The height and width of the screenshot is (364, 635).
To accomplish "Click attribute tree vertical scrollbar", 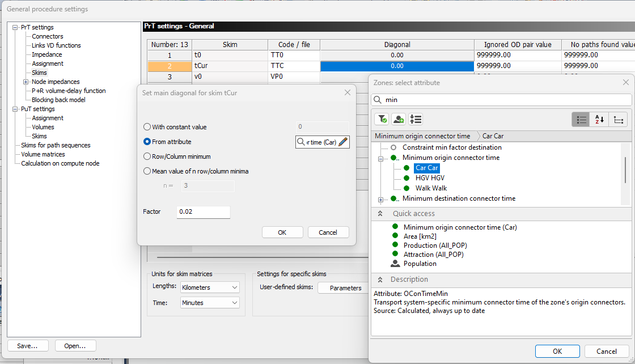I will [625, 170].
